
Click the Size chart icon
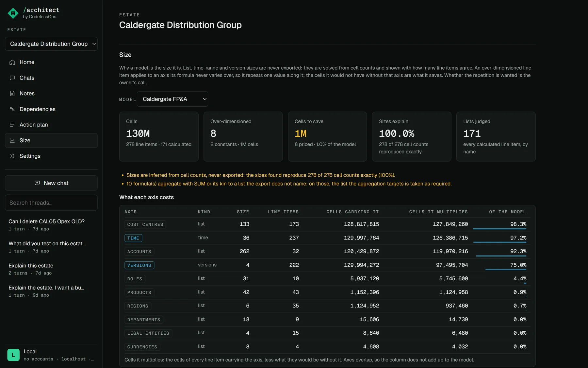pyautogui.click(x=12, y=140)
